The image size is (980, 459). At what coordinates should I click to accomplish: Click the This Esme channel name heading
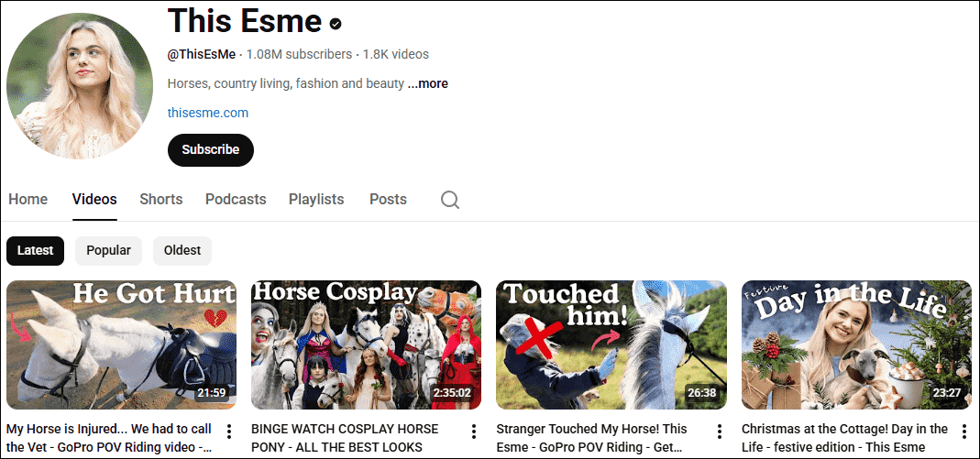(x=245, y=20)
